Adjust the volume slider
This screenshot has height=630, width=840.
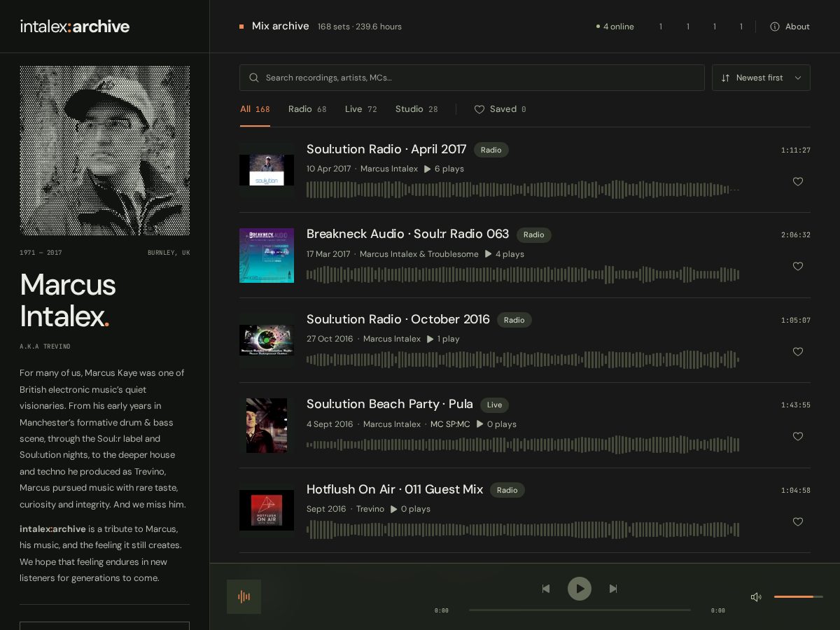798,596
